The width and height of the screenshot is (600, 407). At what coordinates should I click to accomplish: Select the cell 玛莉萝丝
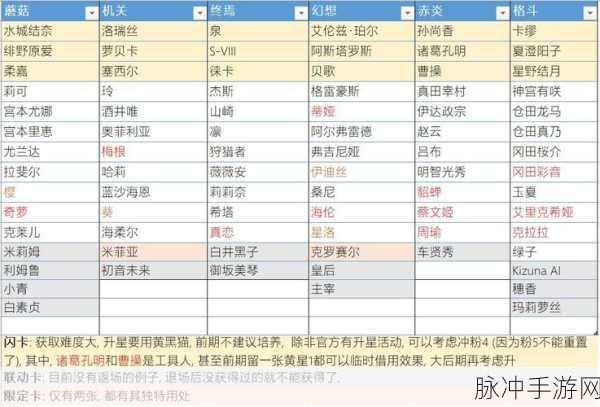click(554, 308)
